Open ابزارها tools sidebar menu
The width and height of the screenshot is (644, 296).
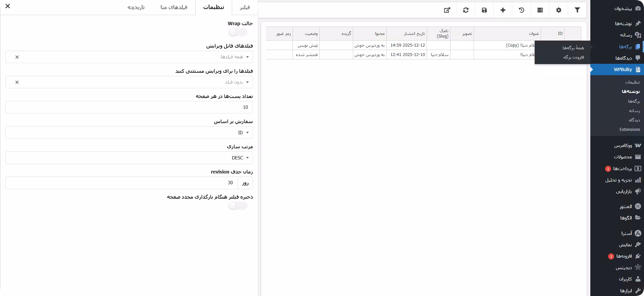tap(617, 291)
